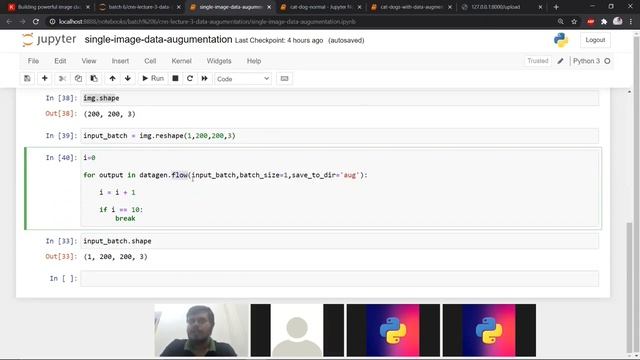Click the presenter's webcam video thumbnail

[x=202, y=330]
